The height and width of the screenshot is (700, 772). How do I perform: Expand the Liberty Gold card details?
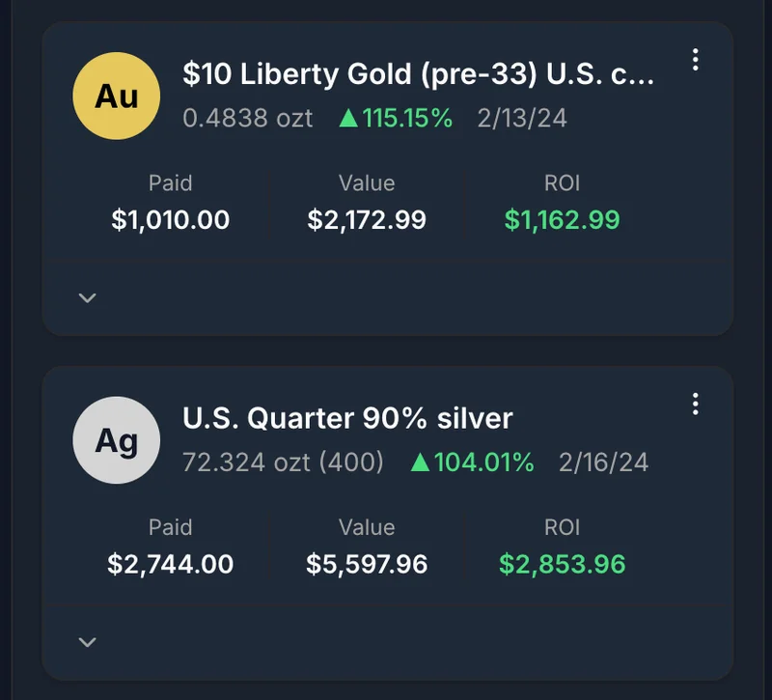pos(87,297)
